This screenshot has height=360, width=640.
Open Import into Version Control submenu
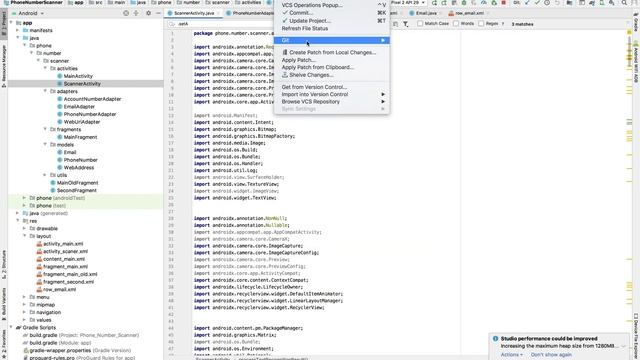[x=331, y=94]
